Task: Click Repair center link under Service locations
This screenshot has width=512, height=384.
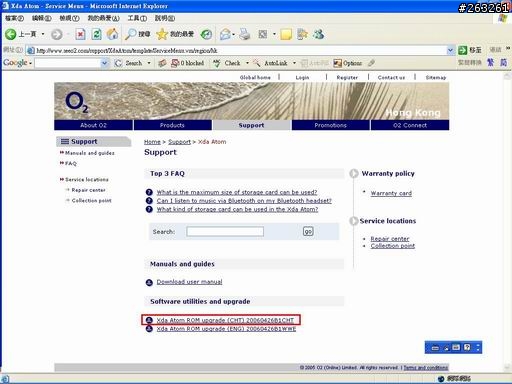Action: point(390,239)
